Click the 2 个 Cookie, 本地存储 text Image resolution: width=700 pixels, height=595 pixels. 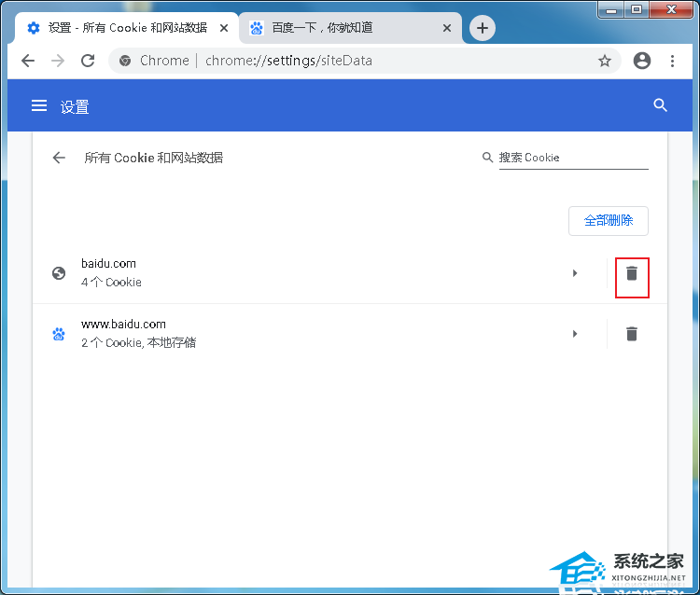(138, 342)
